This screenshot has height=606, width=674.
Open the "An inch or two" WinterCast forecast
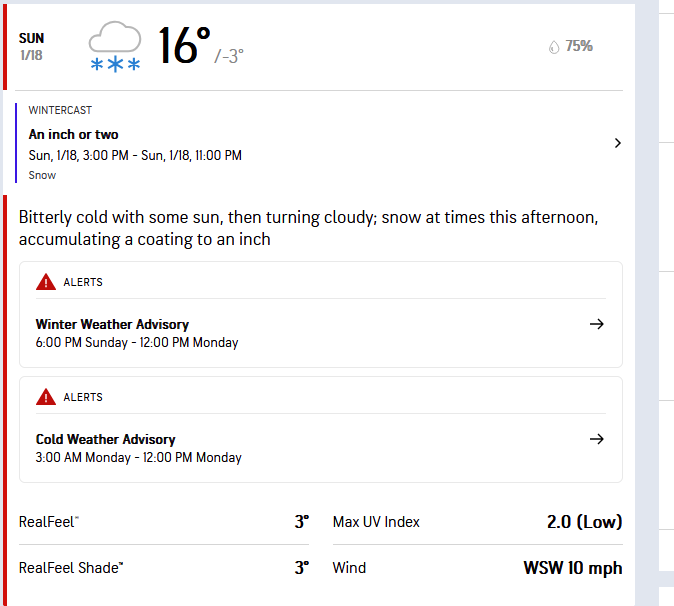click(x=74, y=134)
